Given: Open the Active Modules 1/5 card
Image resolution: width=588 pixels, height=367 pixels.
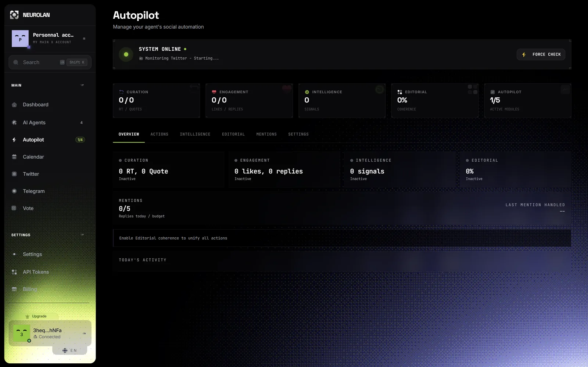Looking at the screenshot, I should click(x=528, y=101).
